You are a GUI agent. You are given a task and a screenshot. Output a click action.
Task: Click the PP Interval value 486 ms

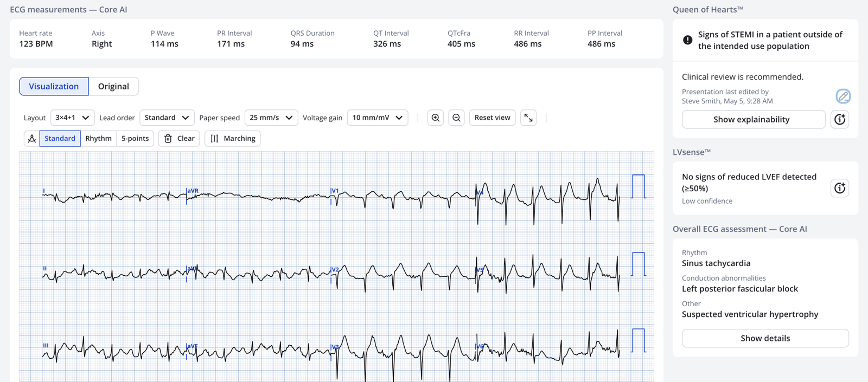coord(601,44)
